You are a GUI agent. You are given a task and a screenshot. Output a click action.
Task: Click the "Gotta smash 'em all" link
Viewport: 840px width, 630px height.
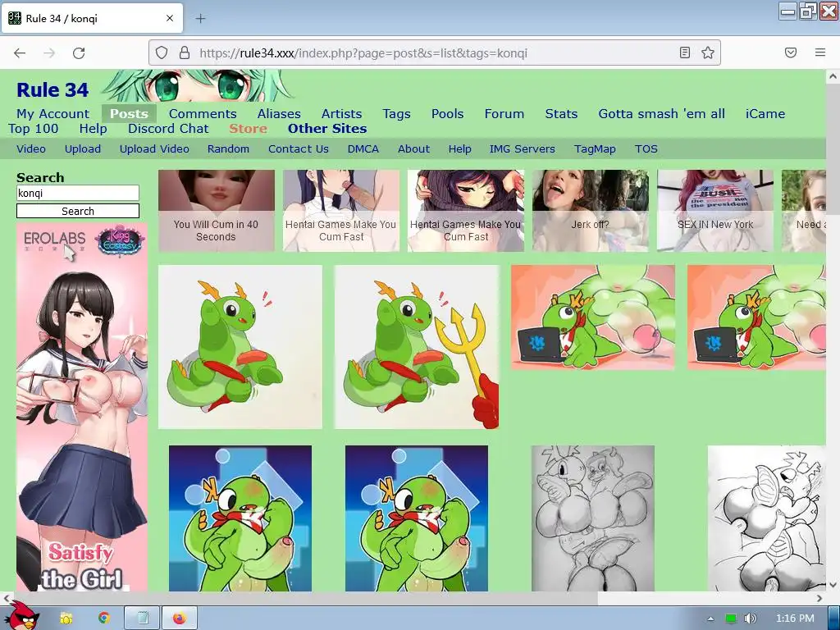point(662,113)
